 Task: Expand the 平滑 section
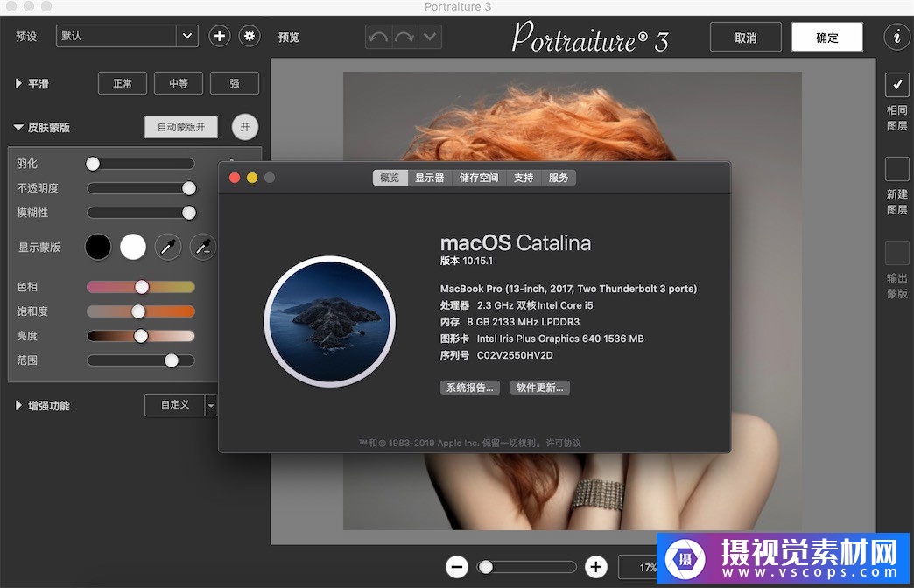coord(19,84)
